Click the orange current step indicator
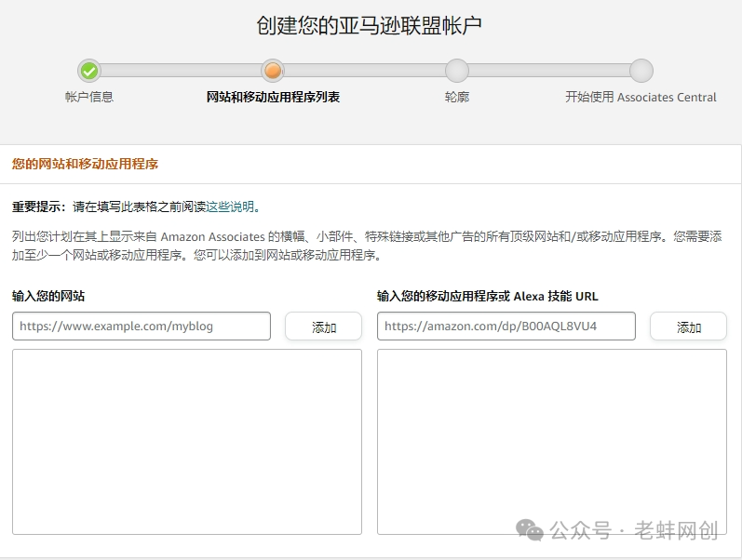Screen dimensions: 742x560 pos(273,71)
